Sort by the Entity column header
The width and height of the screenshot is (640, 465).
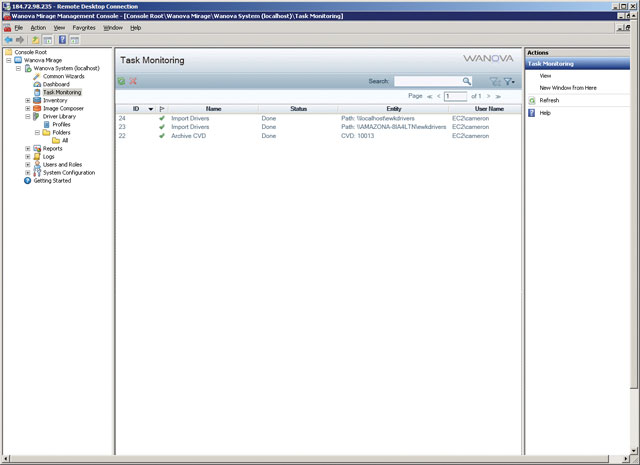394,109
